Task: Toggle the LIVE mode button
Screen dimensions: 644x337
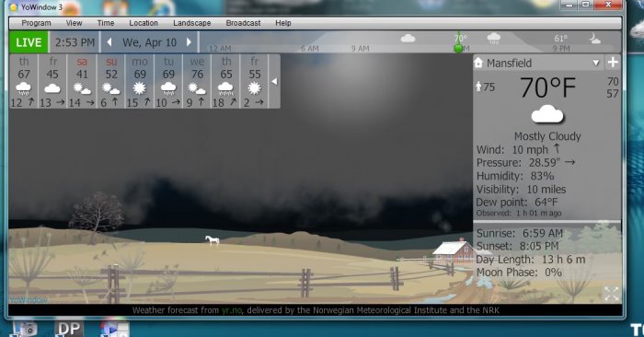Action: [29, 42]
